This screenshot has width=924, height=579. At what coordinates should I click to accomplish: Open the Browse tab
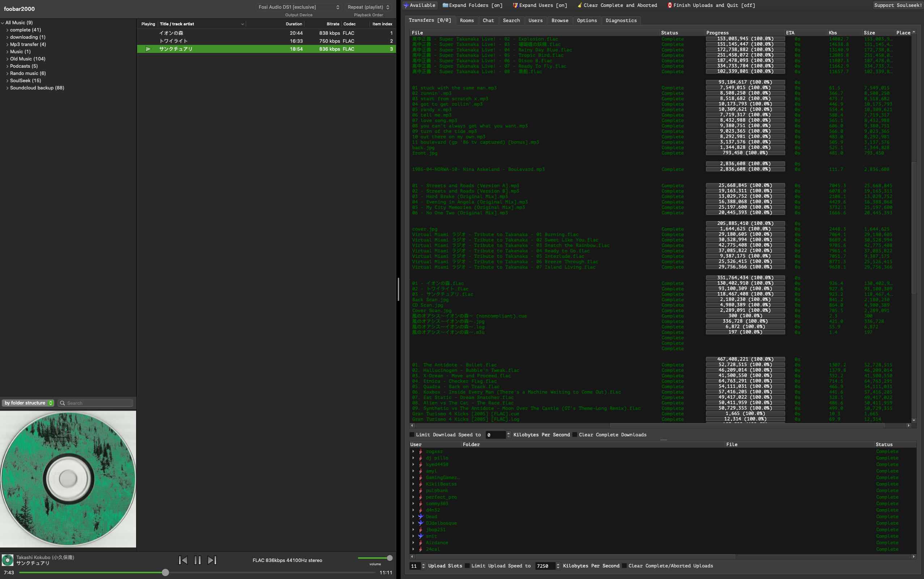[x=560, y=20]
